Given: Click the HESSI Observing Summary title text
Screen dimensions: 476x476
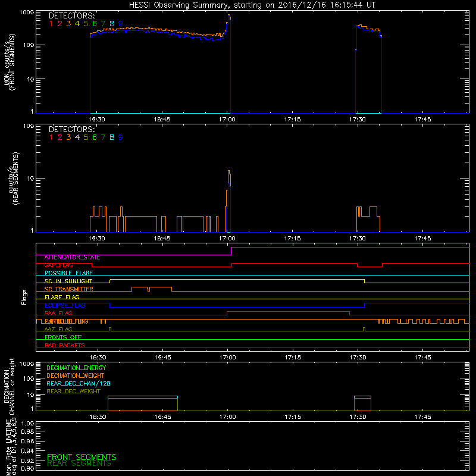Looking at the screenshot, I should pyautogui.click(x=252, y=5).
